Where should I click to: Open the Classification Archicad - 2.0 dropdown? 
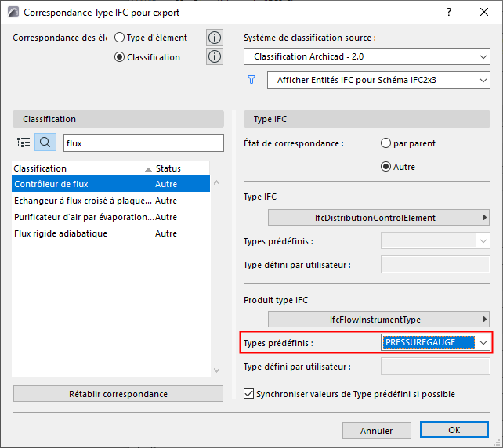pyautogui.click(x=367, y=57)
